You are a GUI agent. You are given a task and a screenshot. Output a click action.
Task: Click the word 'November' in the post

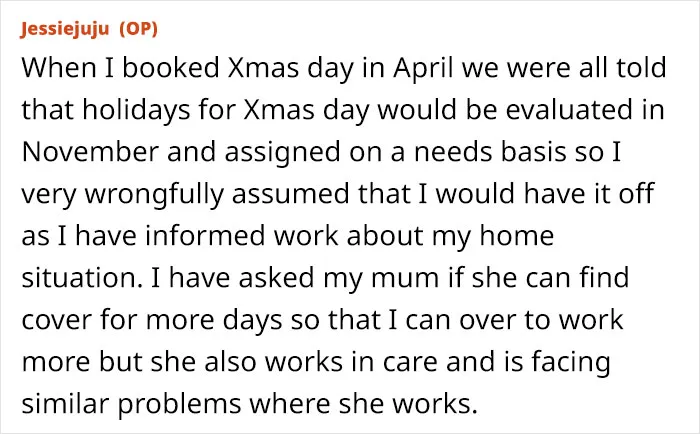pos(90,151)
